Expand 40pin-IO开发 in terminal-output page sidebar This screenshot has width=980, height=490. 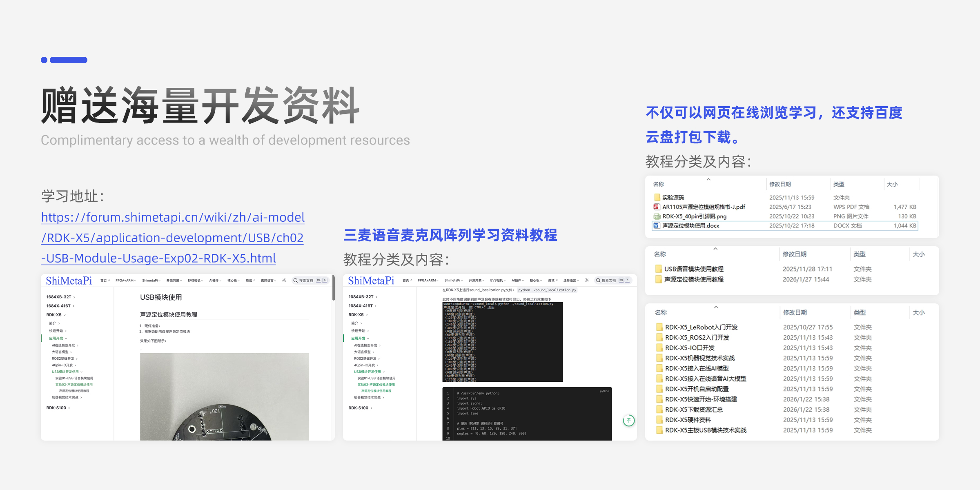366,365
